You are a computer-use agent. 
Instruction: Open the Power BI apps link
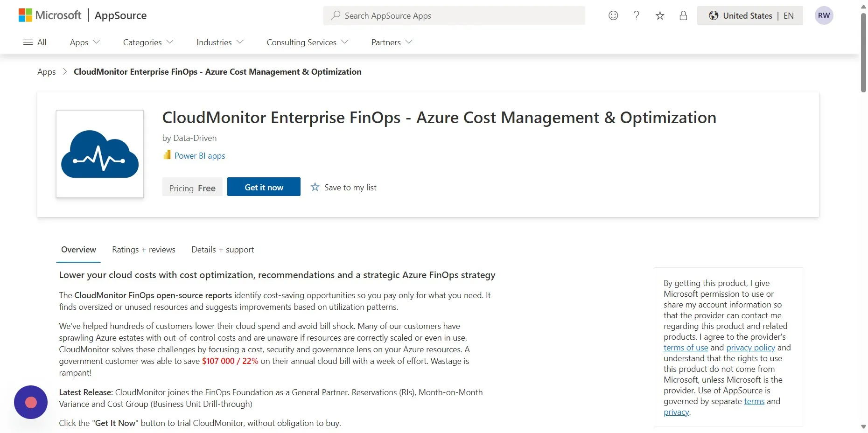click(200, 155)
